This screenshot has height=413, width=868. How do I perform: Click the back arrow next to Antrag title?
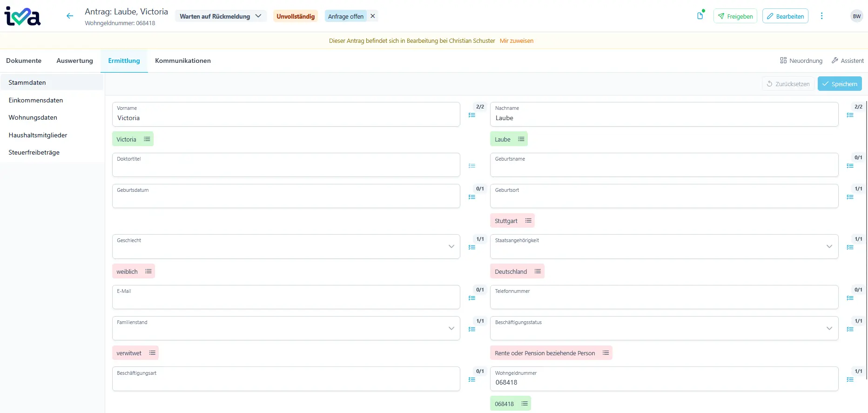click(70, 16)
